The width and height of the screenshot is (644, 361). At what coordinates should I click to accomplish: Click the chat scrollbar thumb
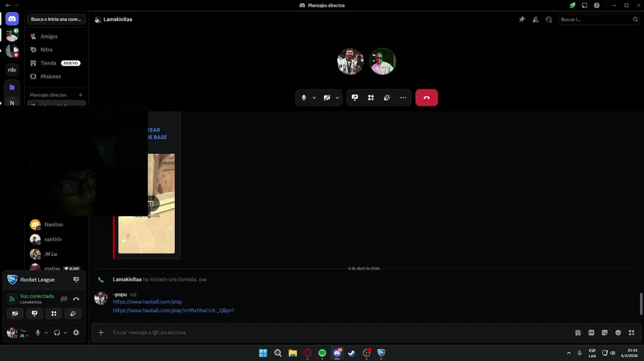(x=641, y=304)
